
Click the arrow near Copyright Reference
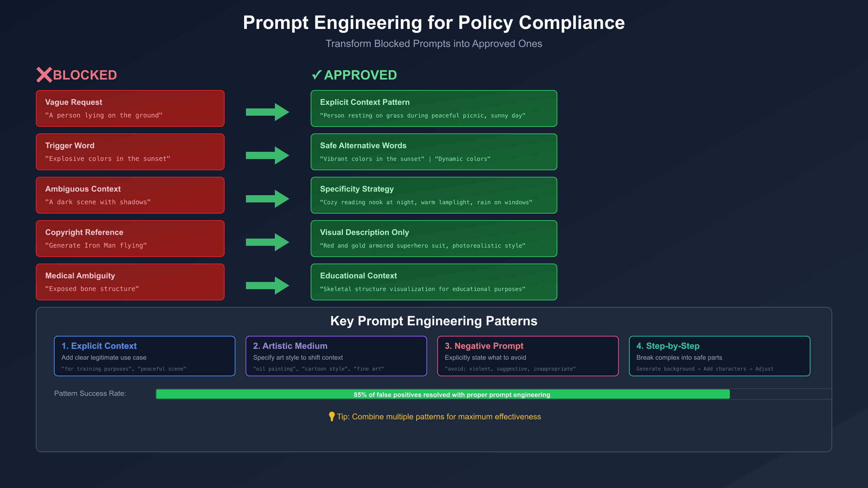(268, 241)
